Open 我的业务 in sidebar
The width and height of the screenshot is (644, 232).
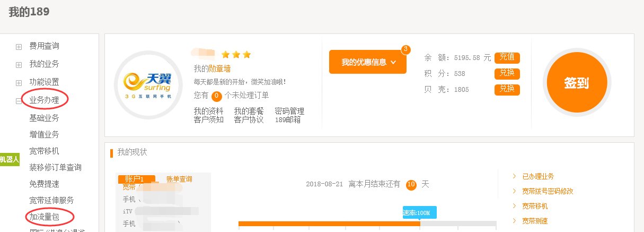pos(44,64)
